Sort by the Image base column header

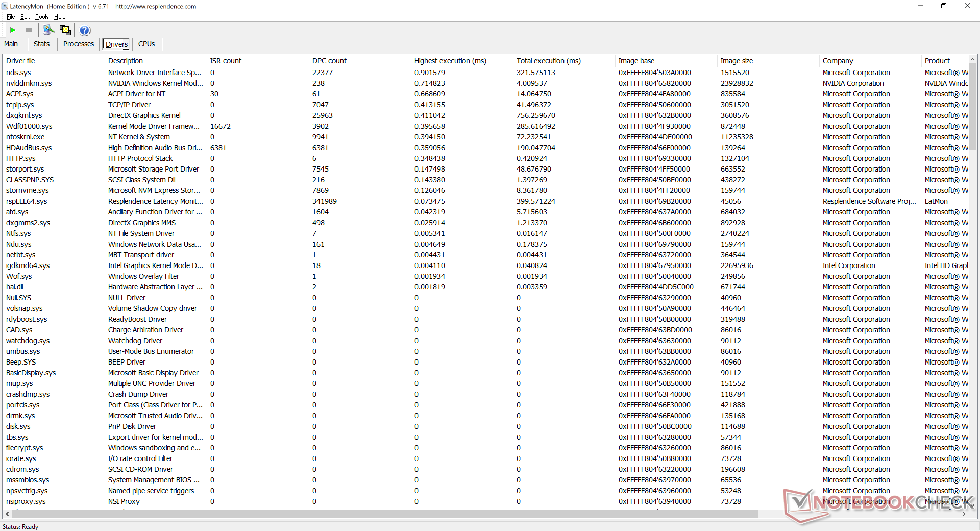666,61
